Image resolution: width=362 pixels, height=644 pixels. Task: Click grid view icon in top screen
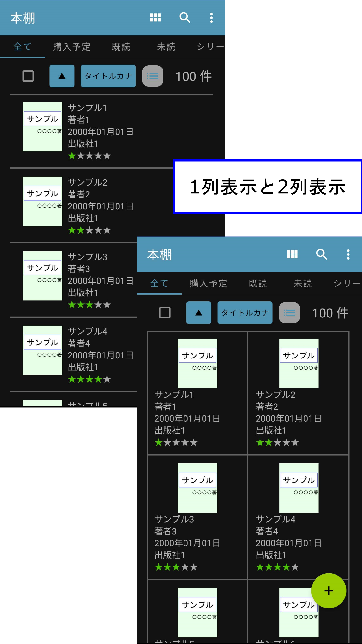tap(155, 18)
